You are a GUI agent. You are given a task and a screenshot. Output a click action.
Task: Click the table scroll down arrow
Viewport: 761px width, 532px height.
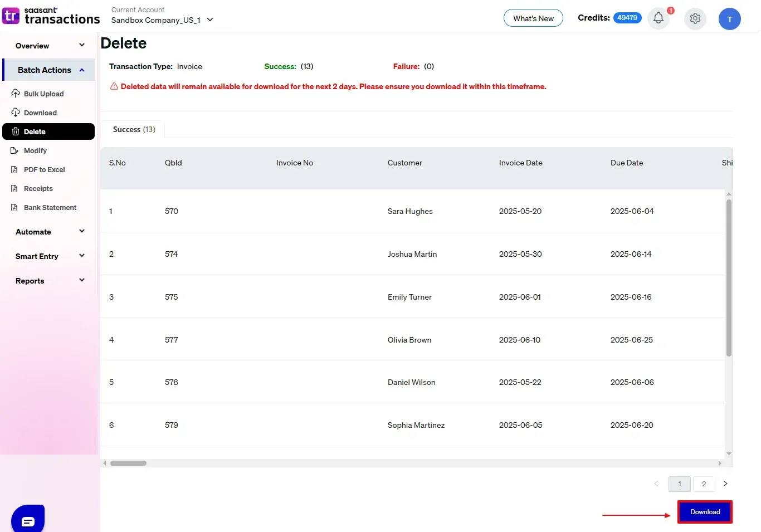[729, 454]
